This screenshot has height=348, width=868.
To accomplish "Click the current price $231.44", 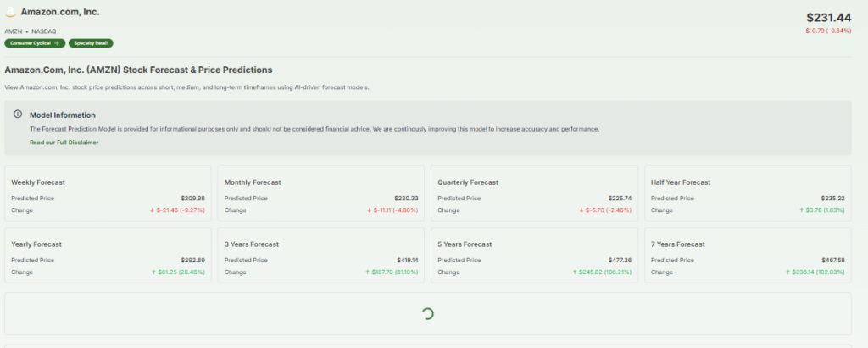I will 829,18.
